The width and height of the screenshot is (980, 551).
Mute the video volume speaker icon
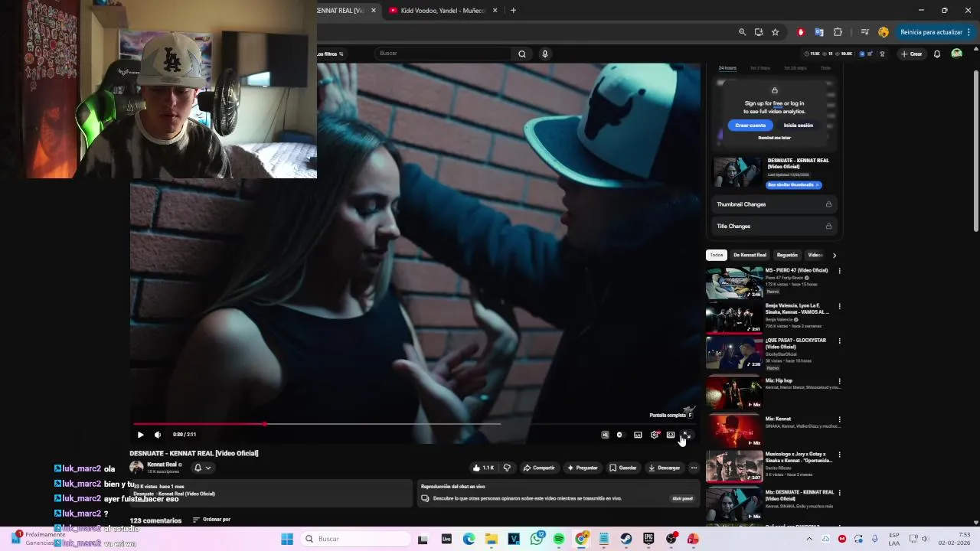click(158, 435)
